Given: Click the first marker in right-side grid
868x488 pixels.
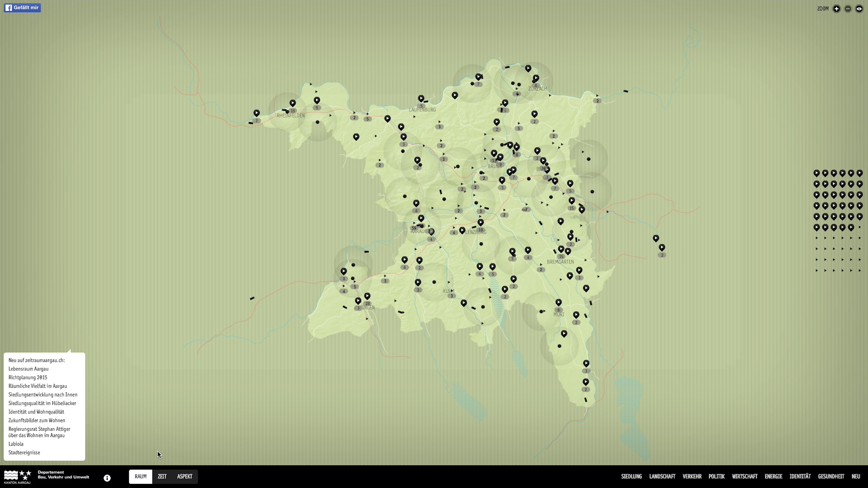Looking at the screenshot, I should [816, 173].
